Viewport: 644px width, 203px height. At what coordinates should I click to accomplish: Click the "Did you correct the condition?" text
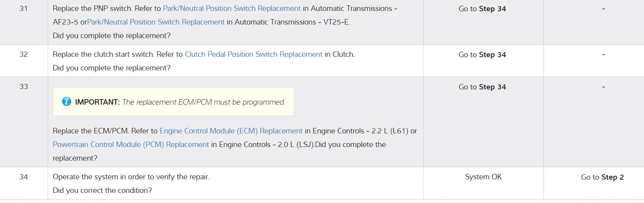click(102, 191)
